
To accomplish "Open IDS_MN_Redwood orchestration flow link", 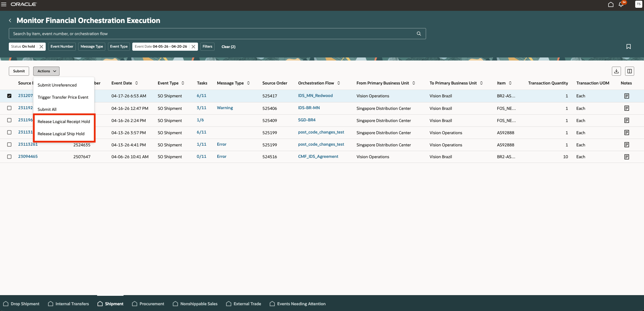I will 315,96.
